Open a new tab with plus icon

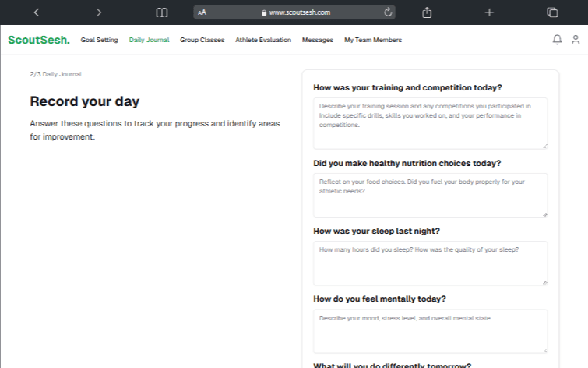(489, 12)
